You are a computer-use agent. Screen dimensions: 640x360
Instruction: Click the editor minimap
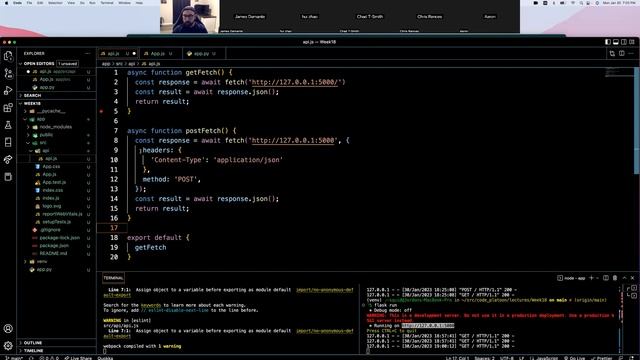tap(618, 73)
